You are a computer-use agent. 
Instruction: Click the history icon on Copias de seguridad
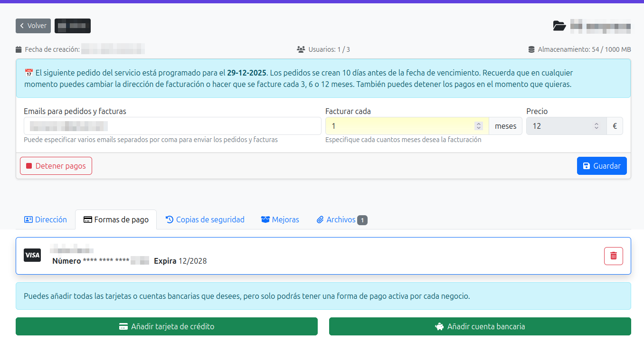point(170,219)
